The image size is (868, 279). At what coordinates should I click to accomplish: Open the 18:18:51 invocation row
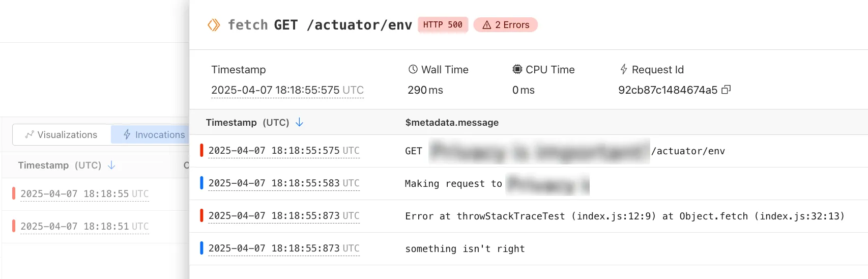click(x=84, y=227)
